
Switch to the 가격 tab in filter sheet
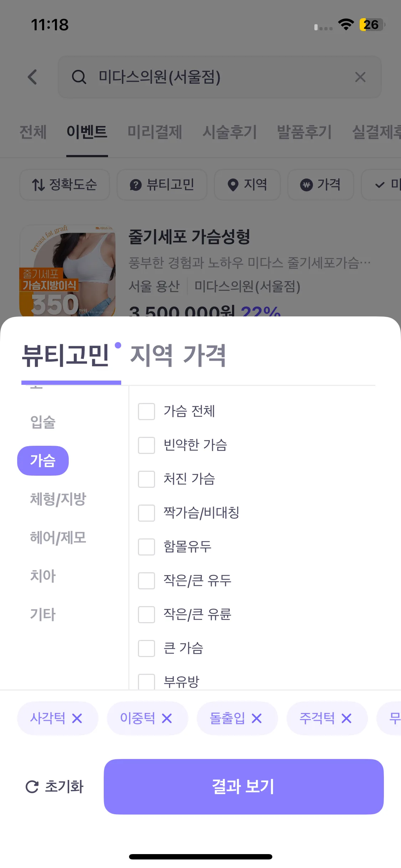click(204, 355)
